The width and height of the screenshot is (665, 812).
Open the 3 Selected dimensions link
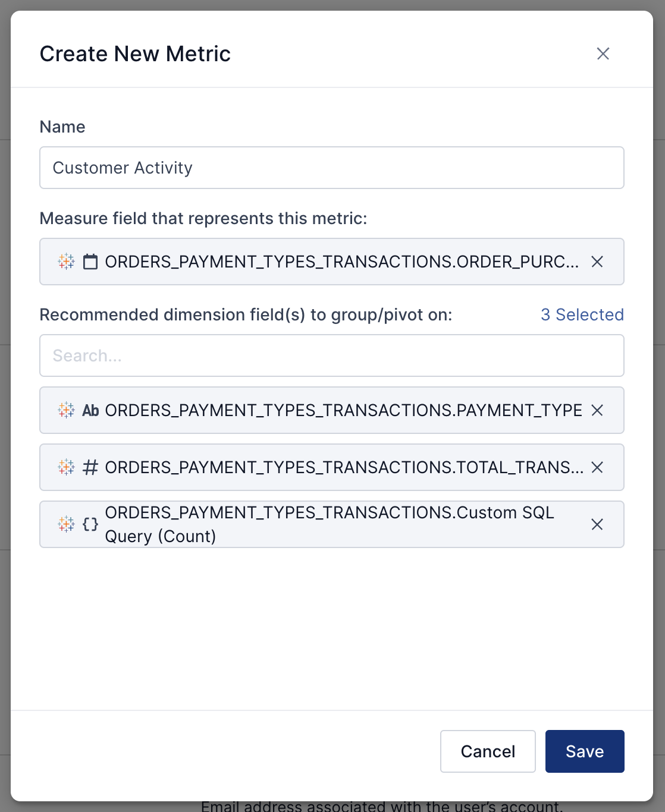click(582, 314)
